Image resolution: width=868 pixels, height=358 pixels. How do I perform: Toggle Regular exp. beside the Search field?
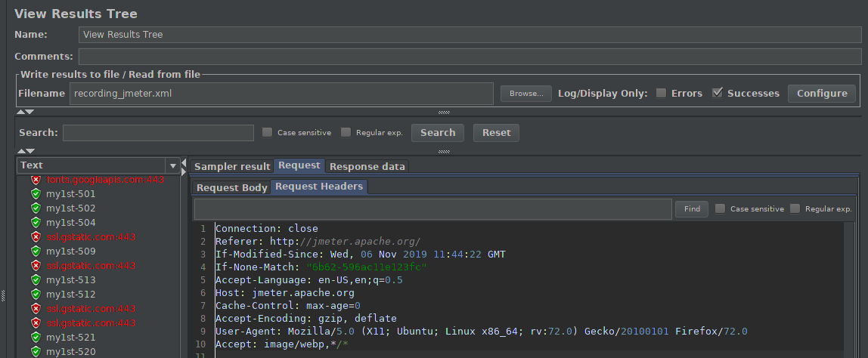[x=346, y=132]
